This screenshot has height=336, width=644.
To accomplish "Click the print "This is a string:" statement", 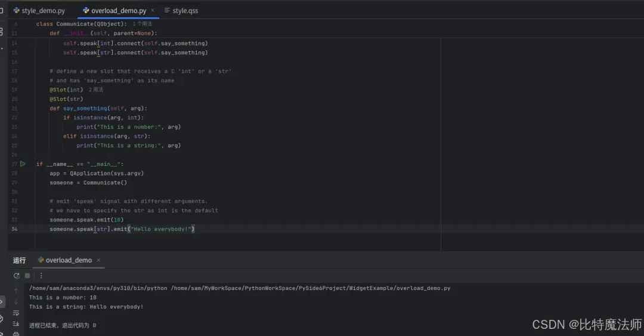I will pyautogui.click(x=129, y=146).
